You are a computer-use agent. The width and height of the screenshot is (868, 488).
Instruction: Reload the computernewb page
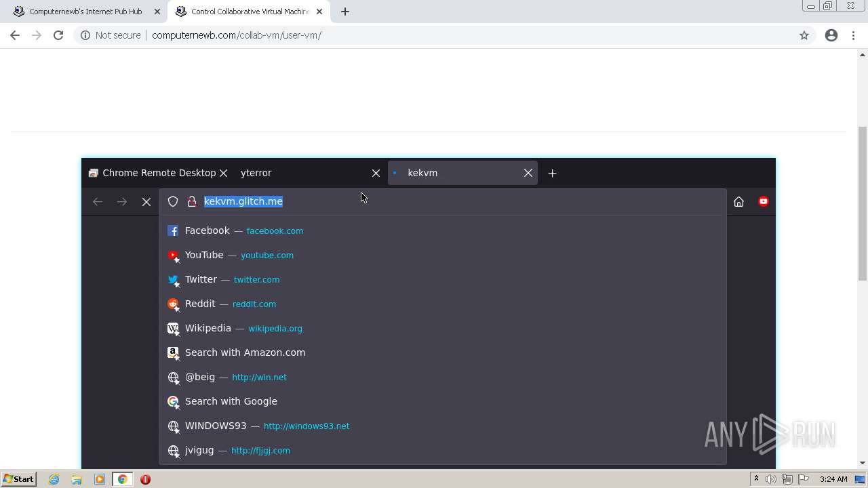pyautogui.click(x=58, y=35)
